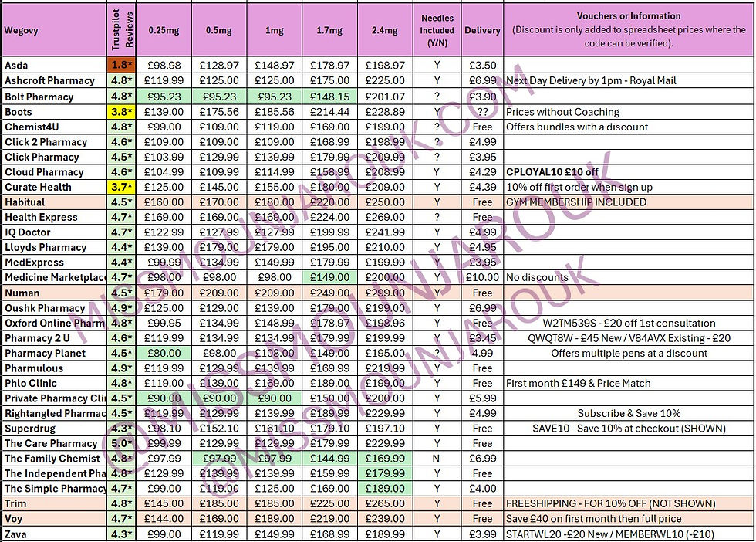Click the QWQT8W voucher code cell
The width and height of the screenshot is (756, 542).
point(629,338)
